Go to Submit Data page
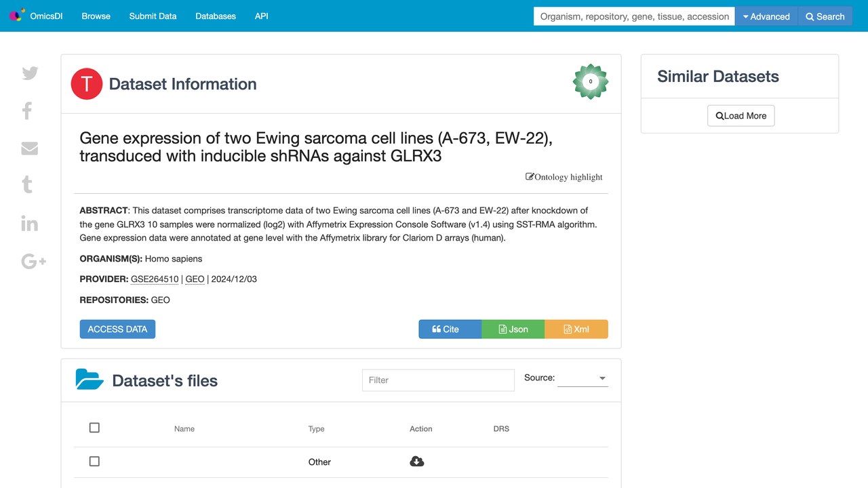 pos(153,16)
